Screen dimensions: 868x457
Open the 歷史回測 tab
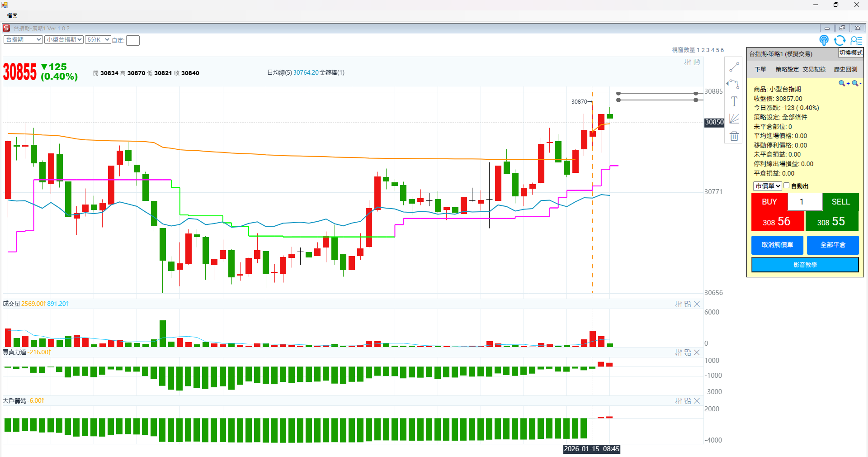[845, 69]
